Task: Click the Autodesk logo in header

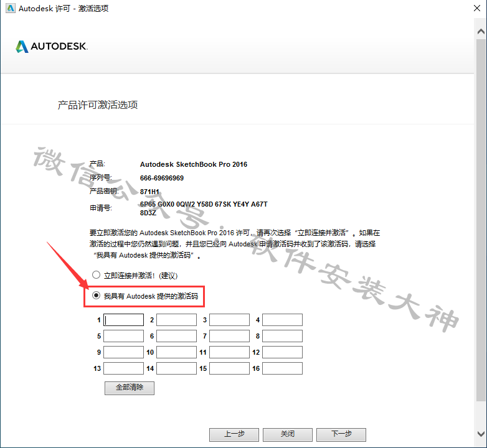Action: (52, 47)
